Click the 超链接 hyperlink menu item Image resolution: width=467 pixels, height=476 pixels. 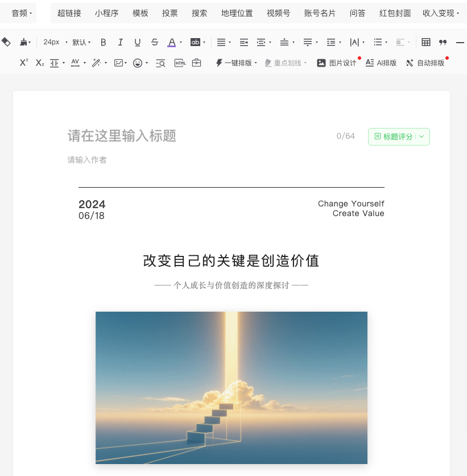69,13
